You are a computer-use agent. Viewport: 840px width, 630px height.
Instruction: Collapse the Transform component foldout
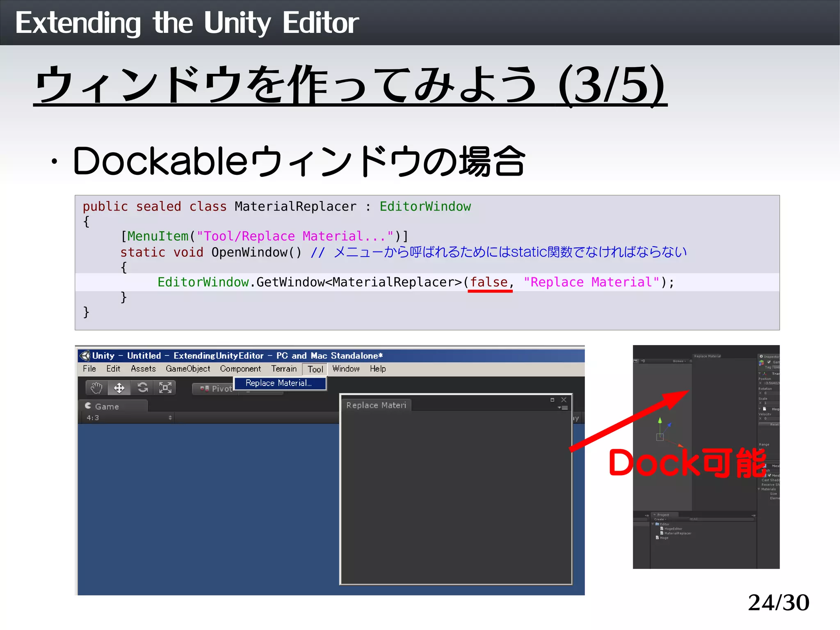(x=760, y=373)
